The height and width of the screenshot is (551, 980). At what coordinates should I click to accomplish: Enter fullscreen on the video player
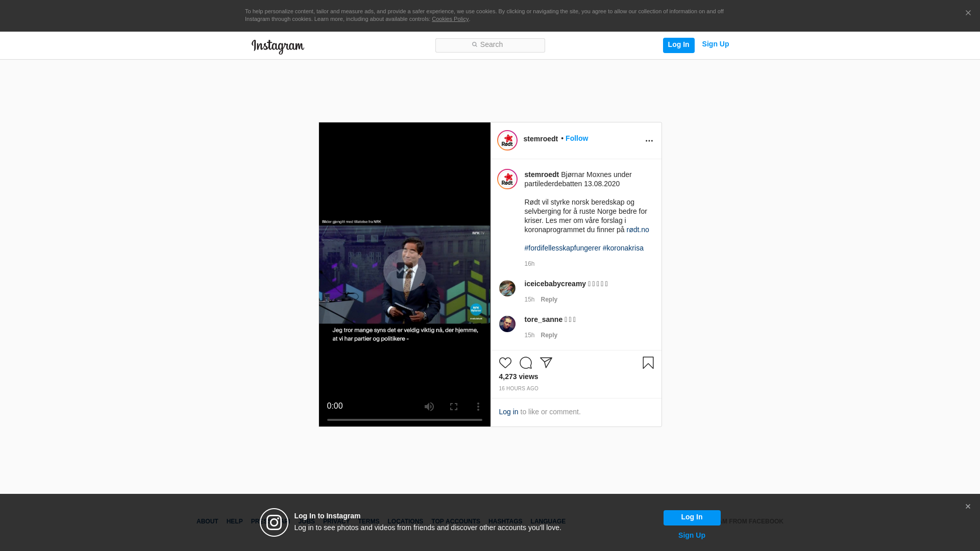coord(453,407)
